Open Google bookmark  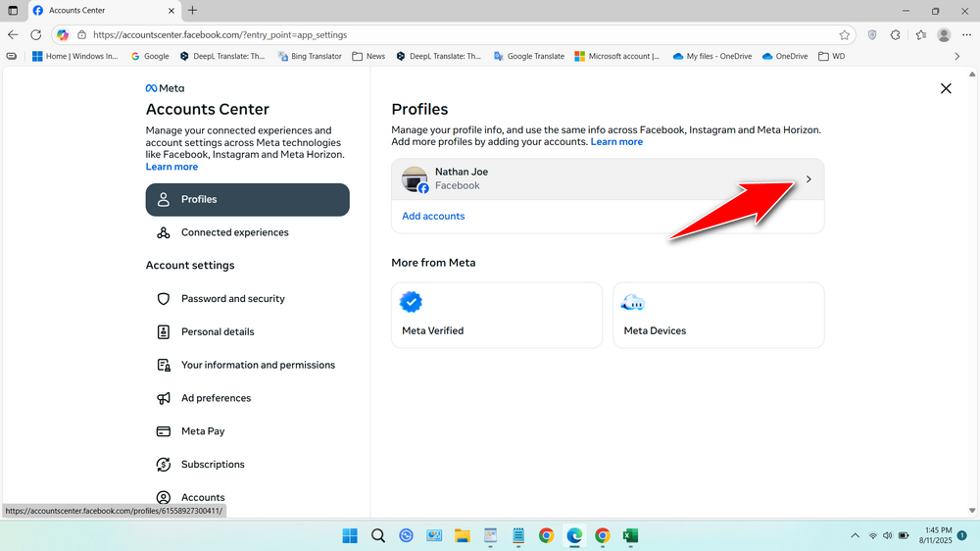[150, 56]
